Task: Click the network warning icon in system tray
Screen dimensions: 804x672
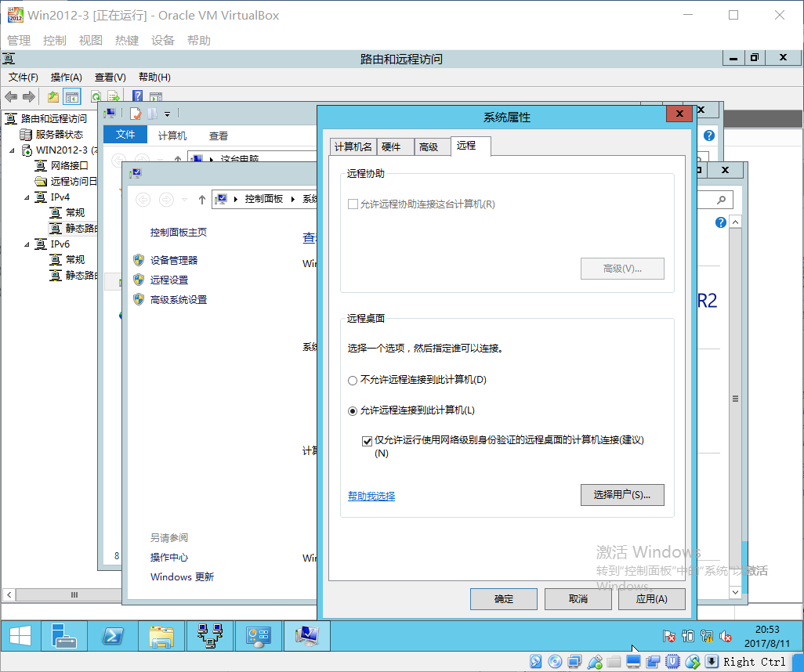Action: pyautogui.click(x=707, y=636)
